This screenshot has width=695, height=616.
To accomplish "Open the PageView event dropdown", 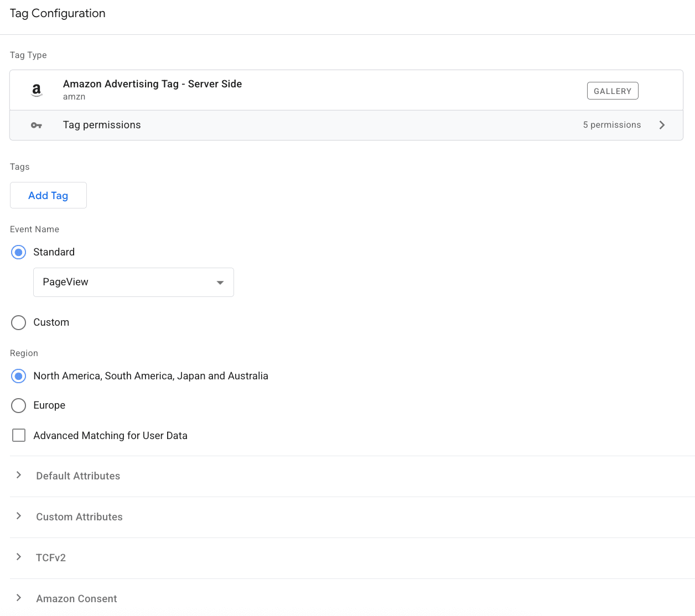I will [x=133, y=282].
